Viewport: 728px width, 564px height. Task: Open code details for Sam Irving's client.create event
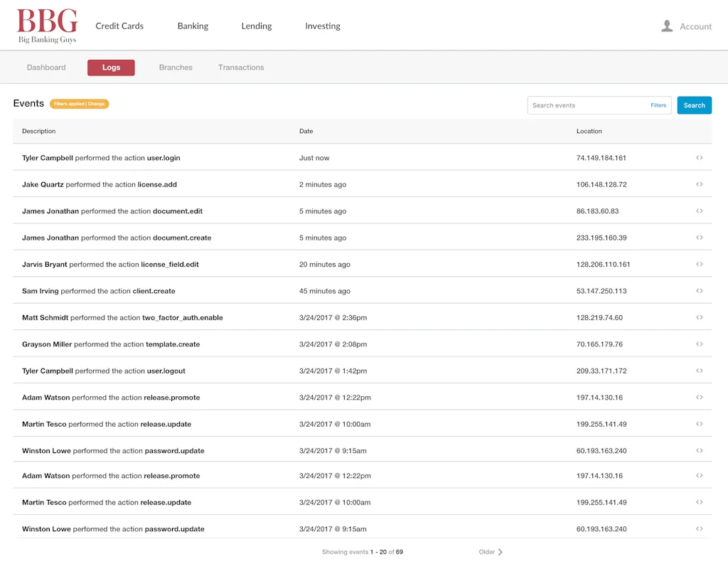pos(700,291)
